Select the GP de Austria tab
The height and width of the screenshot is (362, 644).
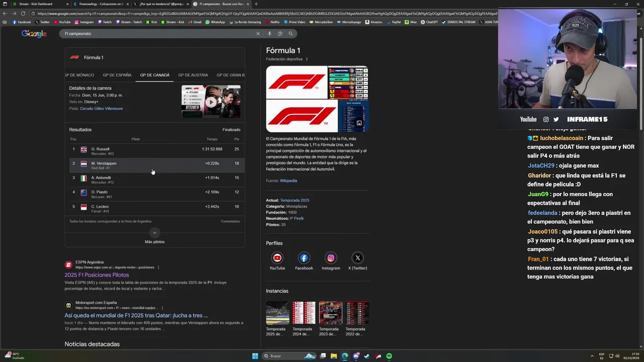pos(193,75)
